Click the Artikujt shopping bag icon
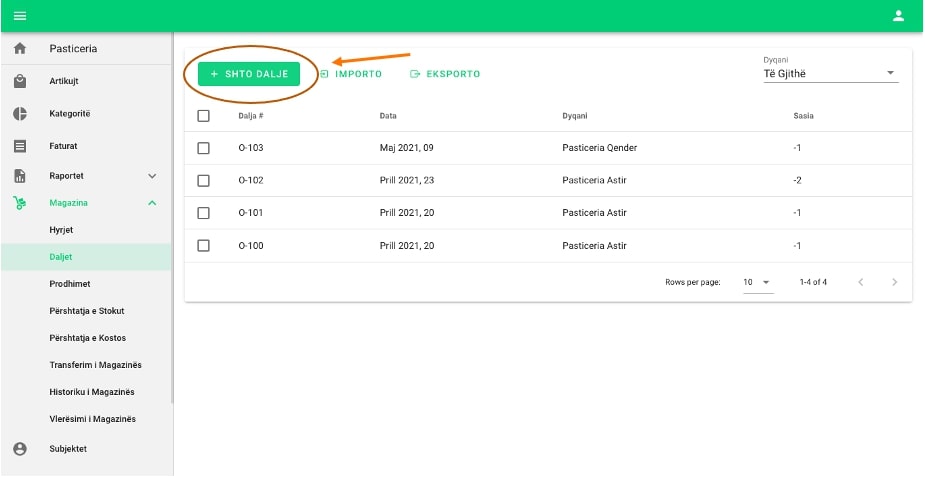The height and width of the screenshot is (479, 925). [19, 81]
